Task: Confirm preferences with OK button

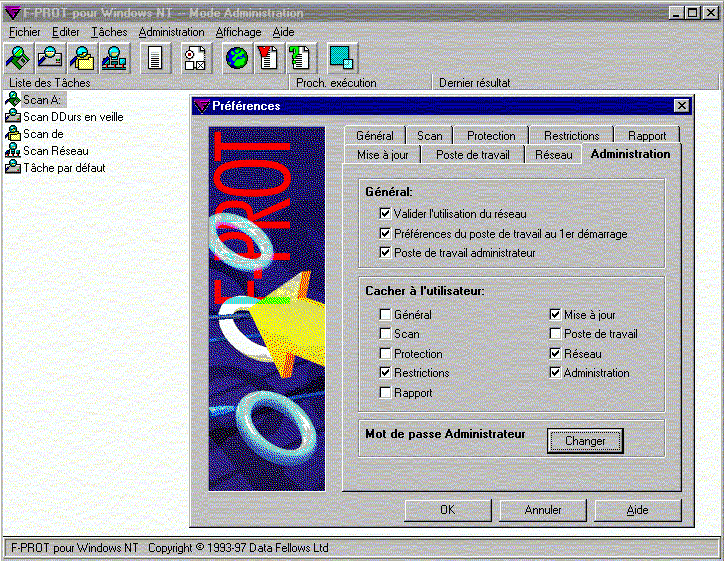Action: (447, 510)
